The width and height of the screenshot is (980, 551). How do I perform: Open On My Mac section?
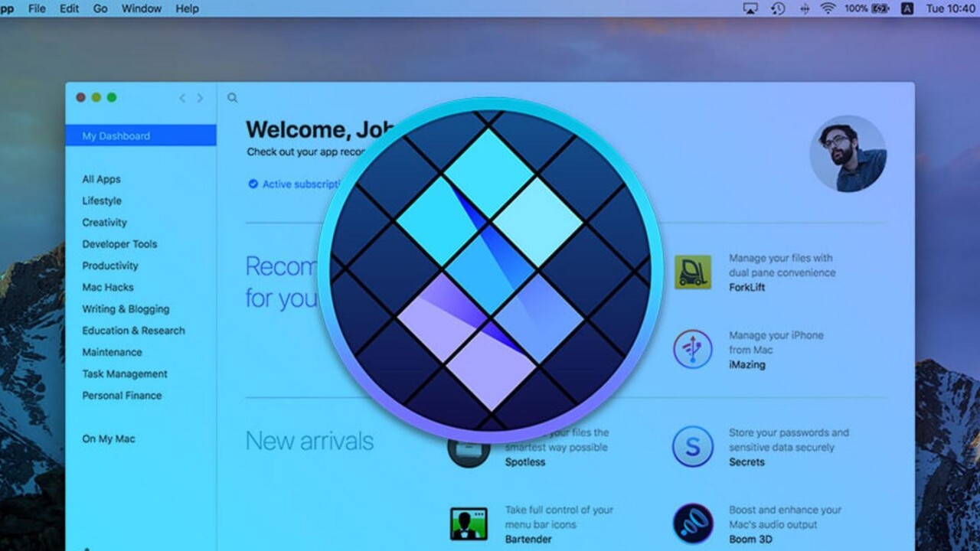pyautogui.click(x=109, y=439)
